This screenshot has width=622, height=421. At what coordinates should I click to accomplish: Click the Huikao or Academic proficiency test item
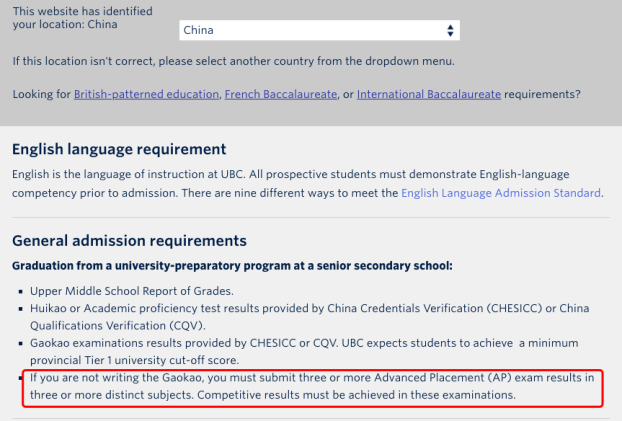pyautogui.click(x=309, y=317)
